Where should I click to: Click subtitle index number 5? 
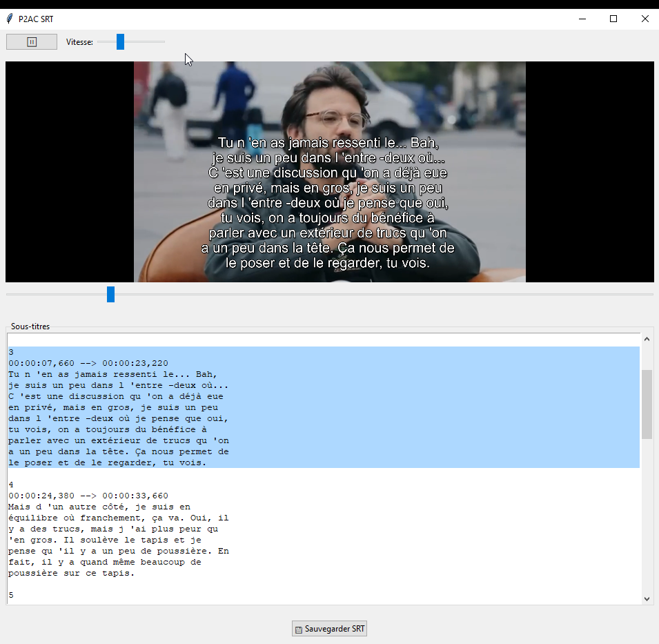11,595
